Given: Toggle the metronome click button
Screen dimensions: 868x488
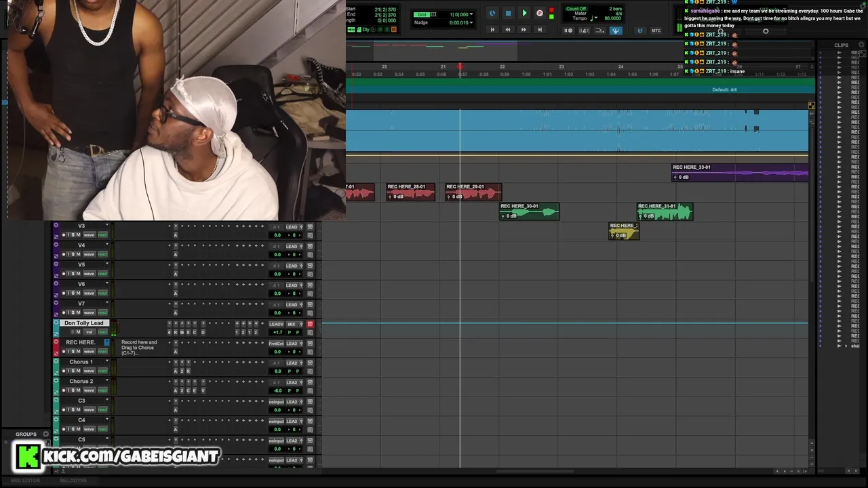Looking at the screenshot, I should [x=584, y=30].
